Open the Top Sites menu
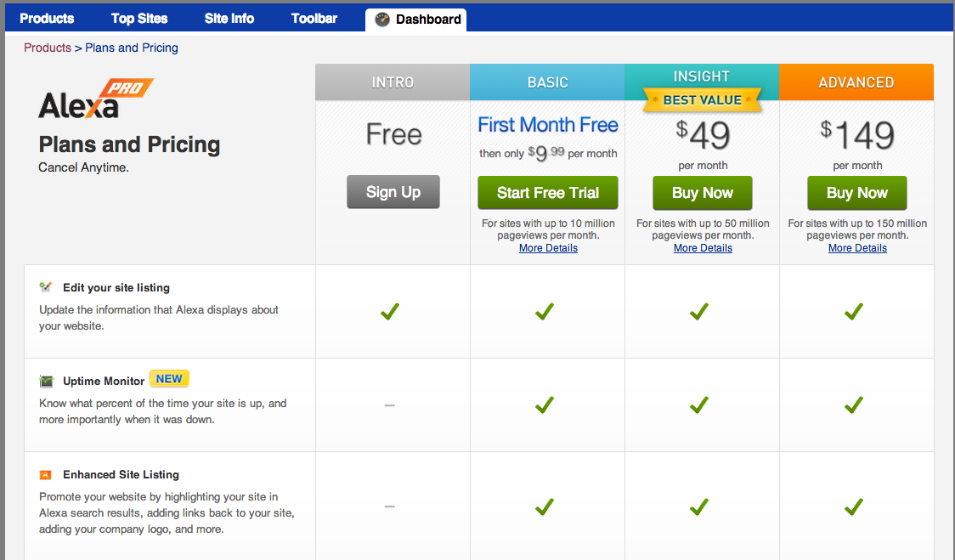 pos(139,19)
